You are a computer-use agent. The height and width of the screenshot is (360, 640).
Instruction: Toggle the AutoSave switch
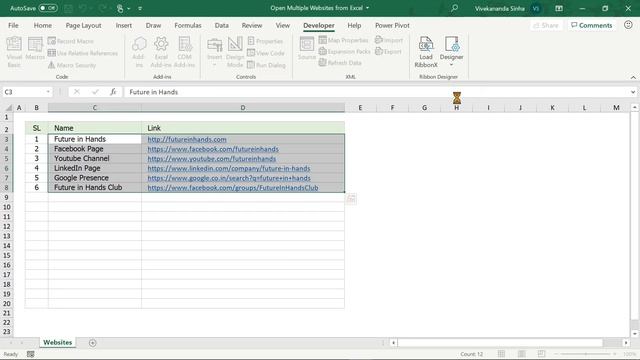(48, 8)
